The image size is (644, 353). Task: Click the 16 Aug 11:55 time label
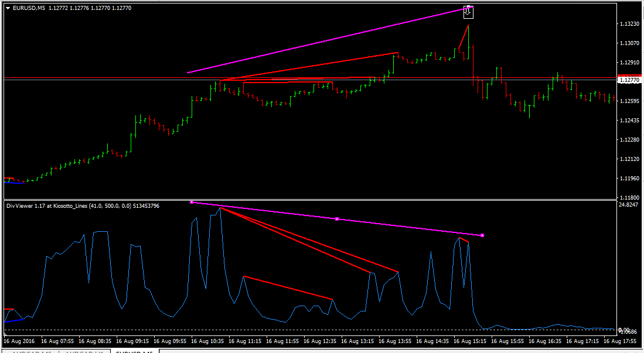pos(282,341)
